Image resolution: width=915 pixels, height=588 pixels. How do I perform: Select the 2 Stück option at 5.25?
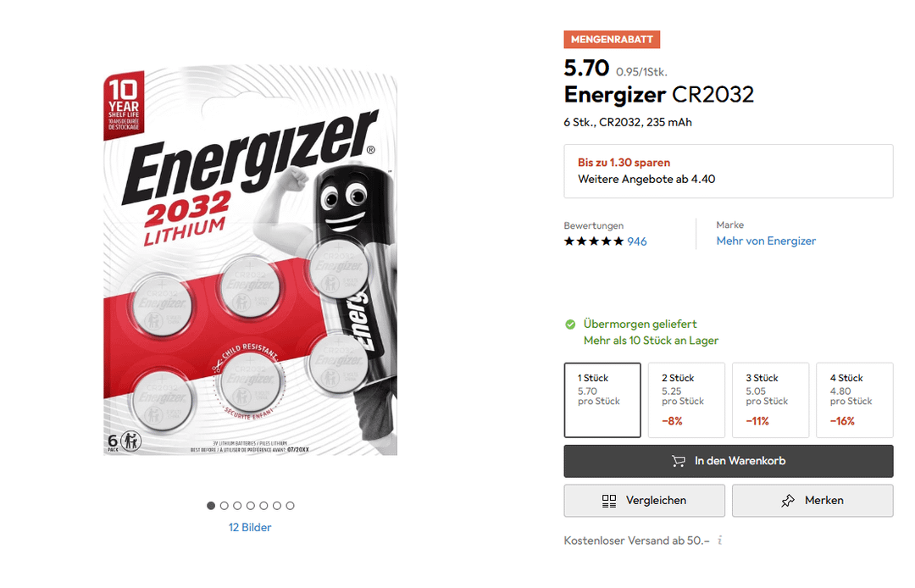point(686,400)
